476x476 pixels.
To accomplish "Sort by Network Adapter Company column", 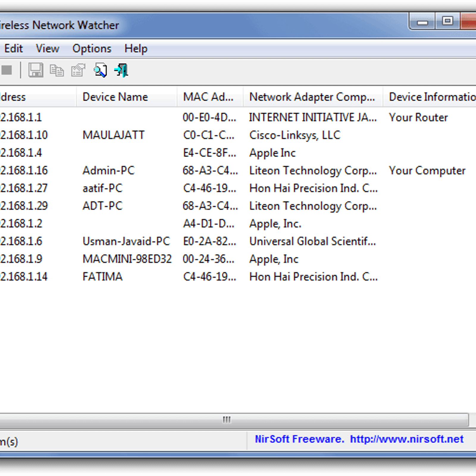I will click(312, 97).
